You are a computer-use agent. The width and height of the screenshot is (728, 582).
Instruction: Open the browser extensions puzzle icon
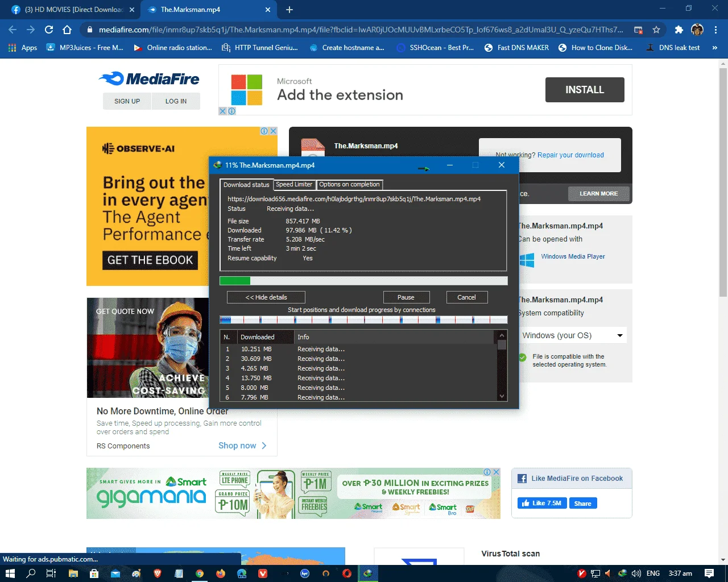pos(679,30)
